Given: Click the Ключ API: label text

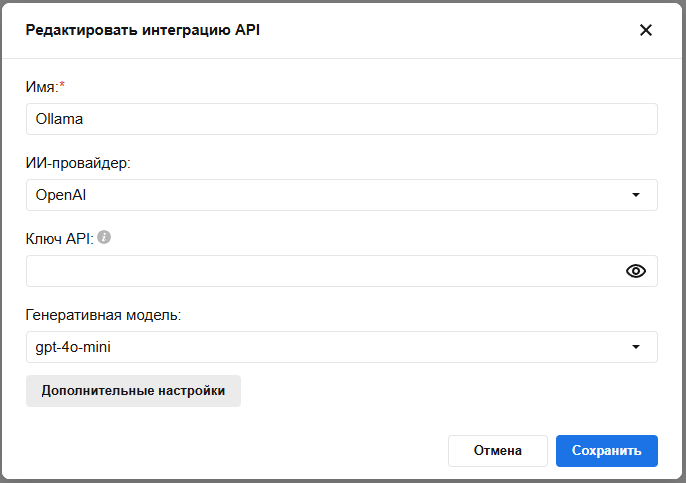Looking at the screenshot, I should (60, 239).
